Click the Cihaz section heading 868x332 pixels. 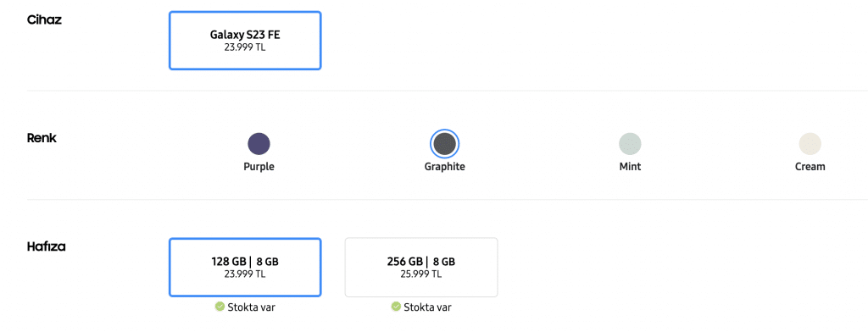click(44, 20)
